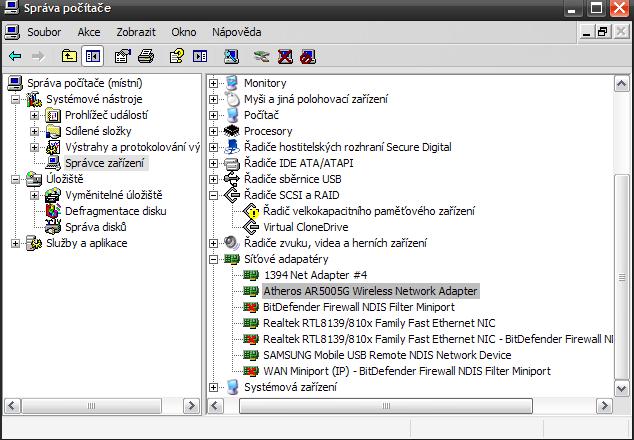
Task: Click Scan for hardware changes icon
Action: pos(231,57)
